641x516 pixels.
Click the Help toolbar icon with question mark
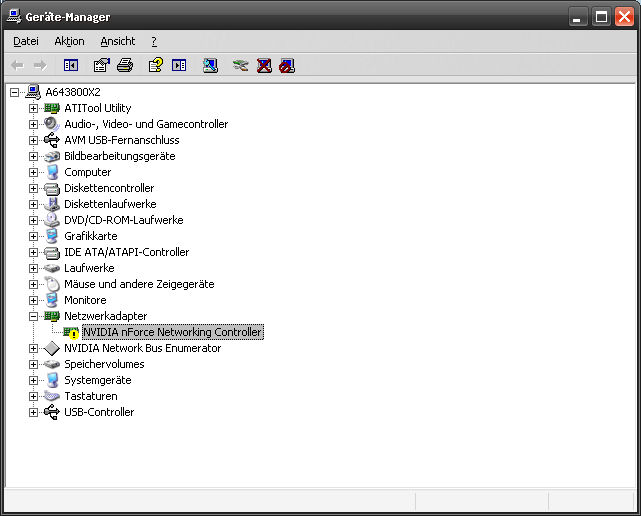click(x=156, y=65)
